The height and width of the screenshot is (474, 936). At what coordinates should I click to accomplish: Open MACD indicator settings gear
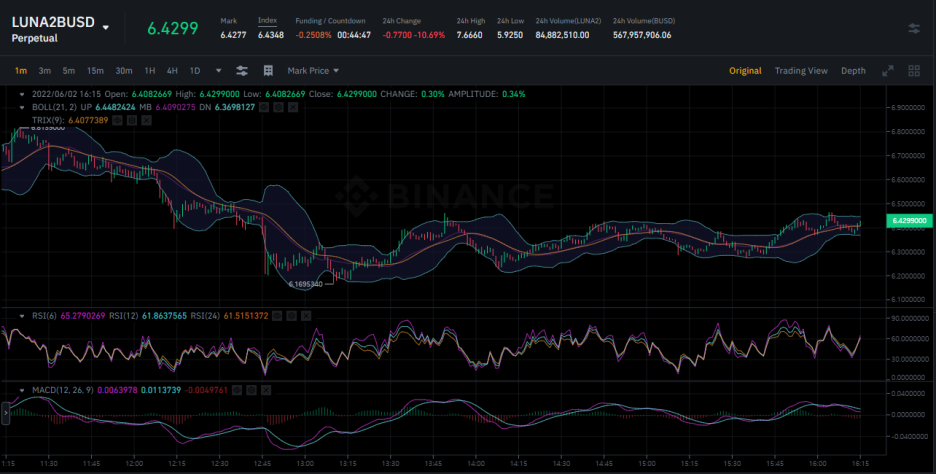point(251,390)
